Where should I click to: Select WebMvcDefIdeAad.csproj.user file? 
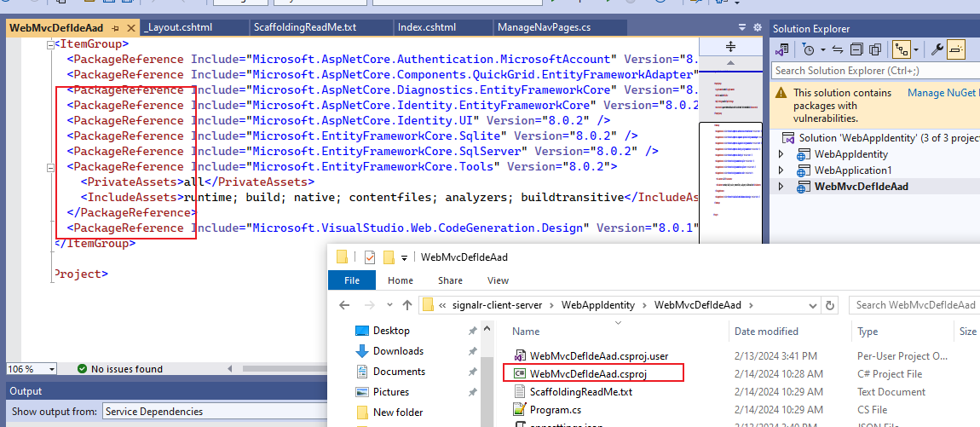599,355
